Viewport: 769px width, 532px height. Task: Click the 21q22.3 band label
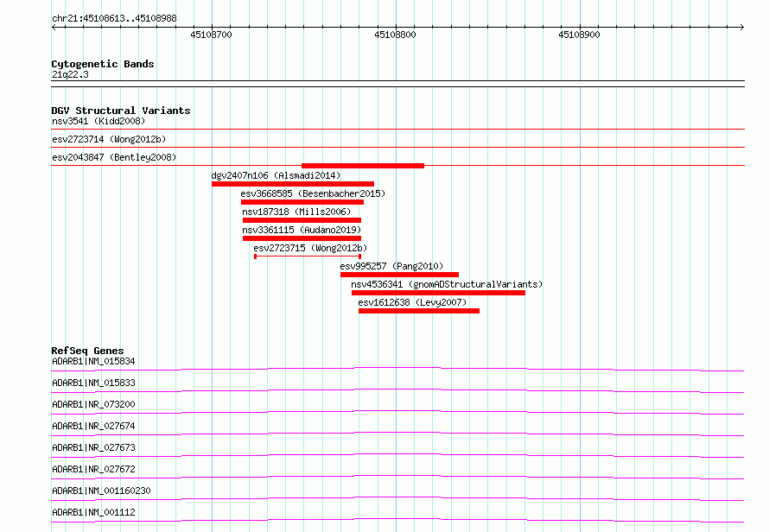tap(70, 74)
